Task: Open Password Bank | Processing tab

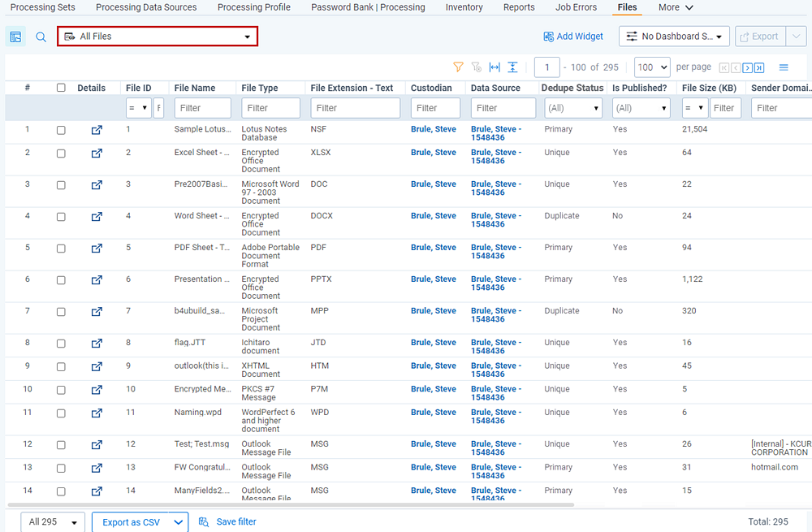Action: tap(368, 7)
